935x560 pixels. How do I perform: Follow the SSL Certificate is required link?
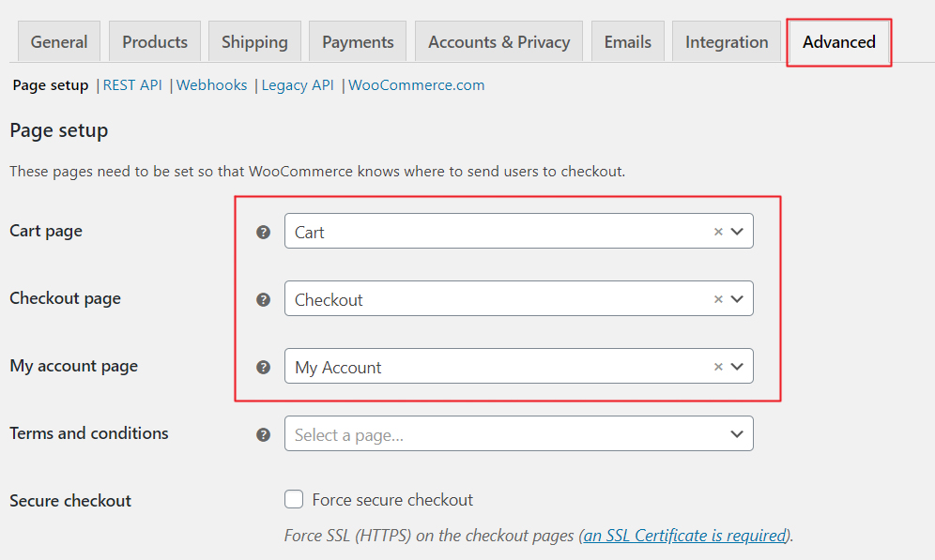click(x=684, y=536)
